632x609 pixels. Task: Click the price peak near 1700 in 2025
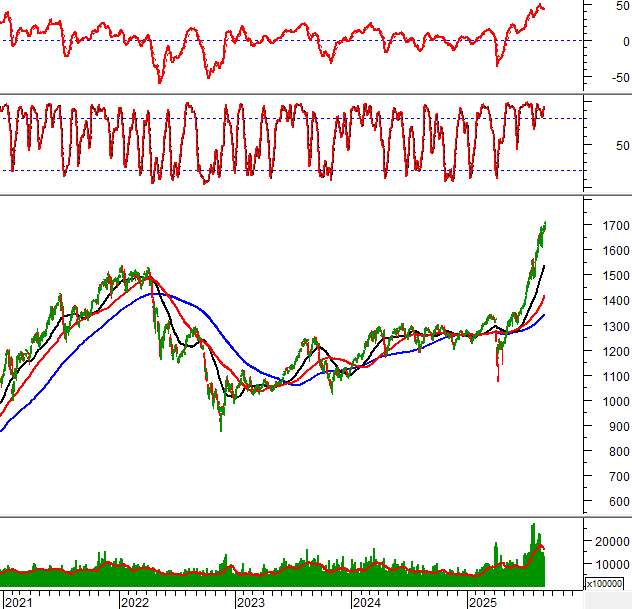tap(544, 224)
